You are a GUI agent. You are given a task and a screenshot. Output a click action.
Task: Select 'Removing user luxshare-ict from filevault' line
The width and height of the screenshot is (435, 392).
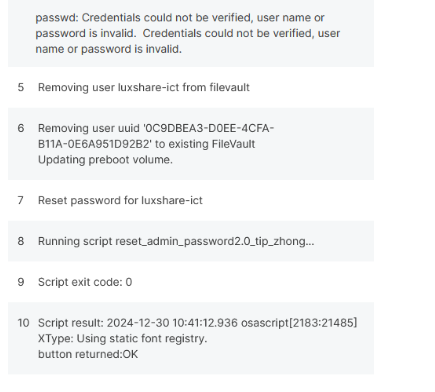(x=144, y=87)
